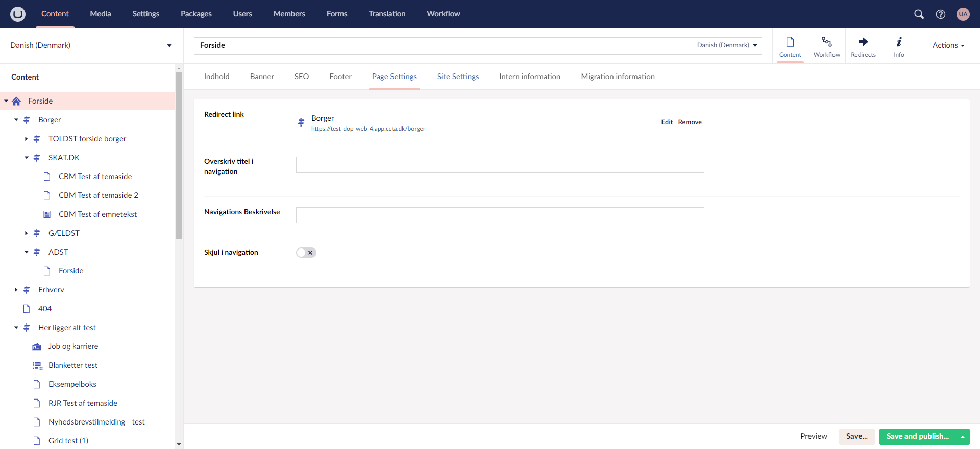Click the home icon beside Forside

click(16, 101)
